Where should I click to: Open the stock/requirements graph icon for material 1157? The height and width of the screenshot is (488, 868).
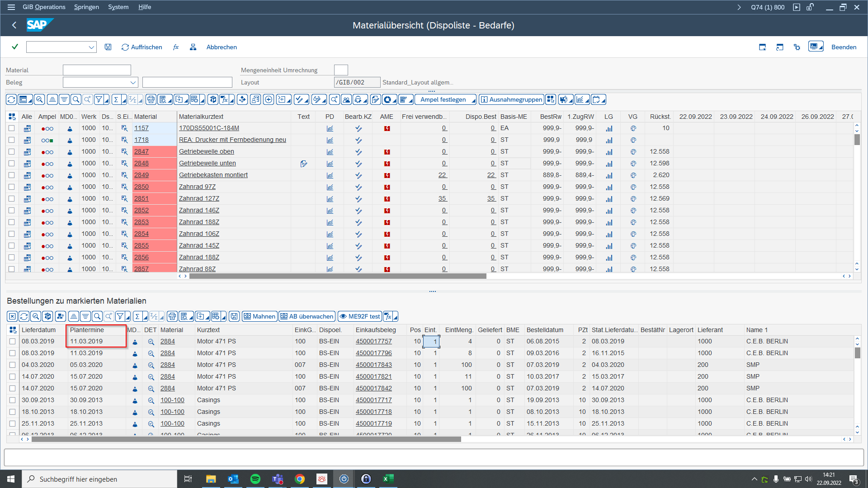(330, 128)
